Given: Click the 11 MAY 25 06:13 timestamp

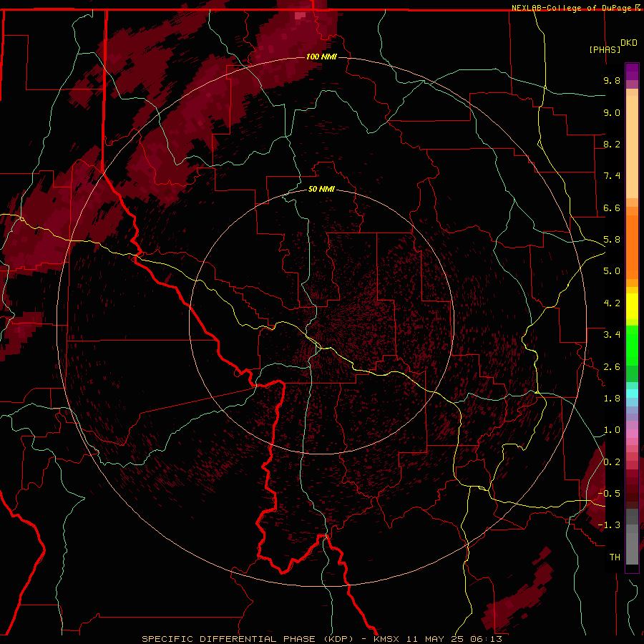Looking at the screenshot, I should 454,639.
